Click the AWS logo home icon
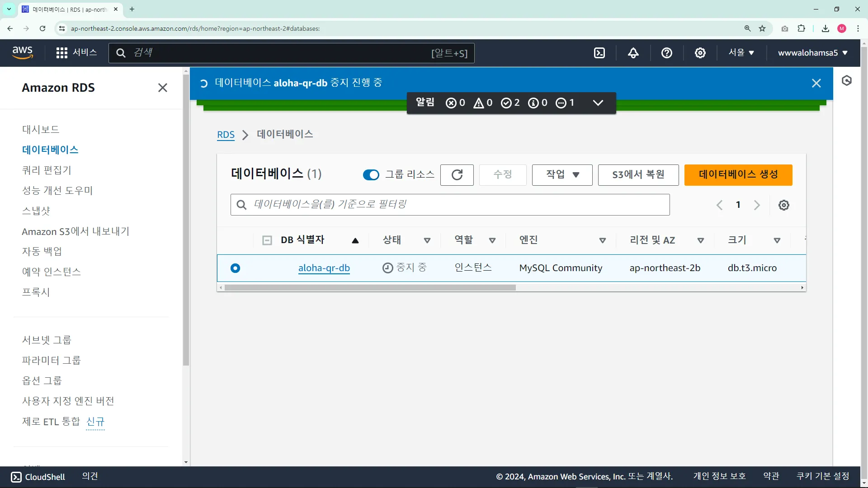Screen dimensions: 868x488 coord(23,52)
